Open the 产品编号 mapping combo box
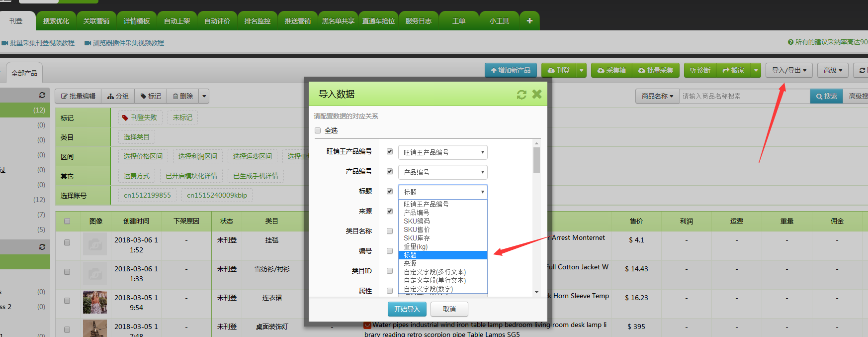The height and width of the screenshot is (337, 868). pos(443,172)
